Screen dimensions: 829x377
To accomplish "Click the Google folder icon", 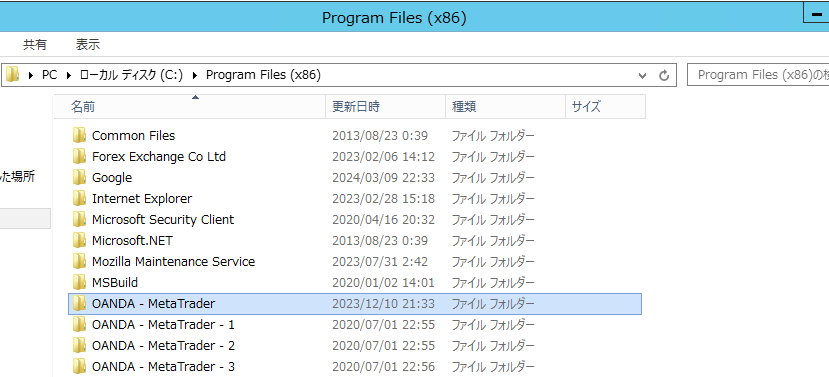I will click(79, 177).
